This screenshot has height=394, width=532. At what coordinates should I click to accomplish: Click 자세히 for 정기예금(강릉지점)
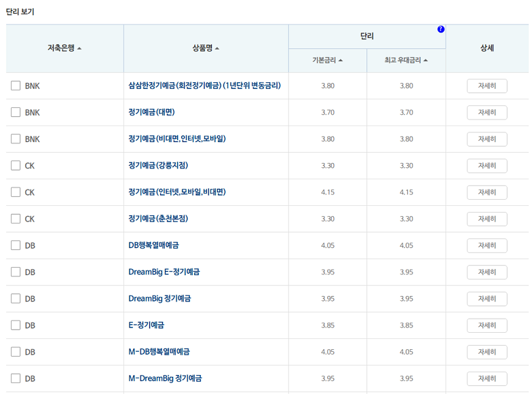487,166
